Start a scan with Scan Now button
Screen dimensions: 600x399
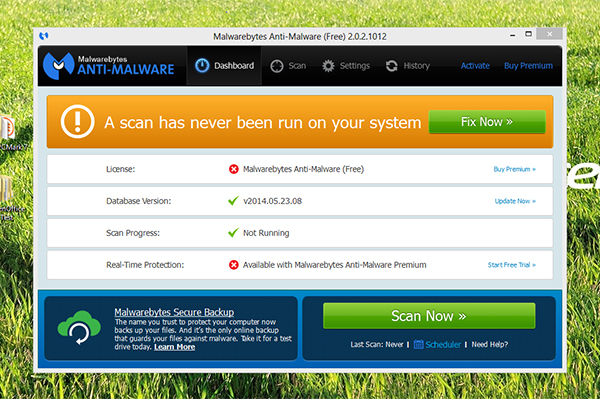(x=429, y=316)
